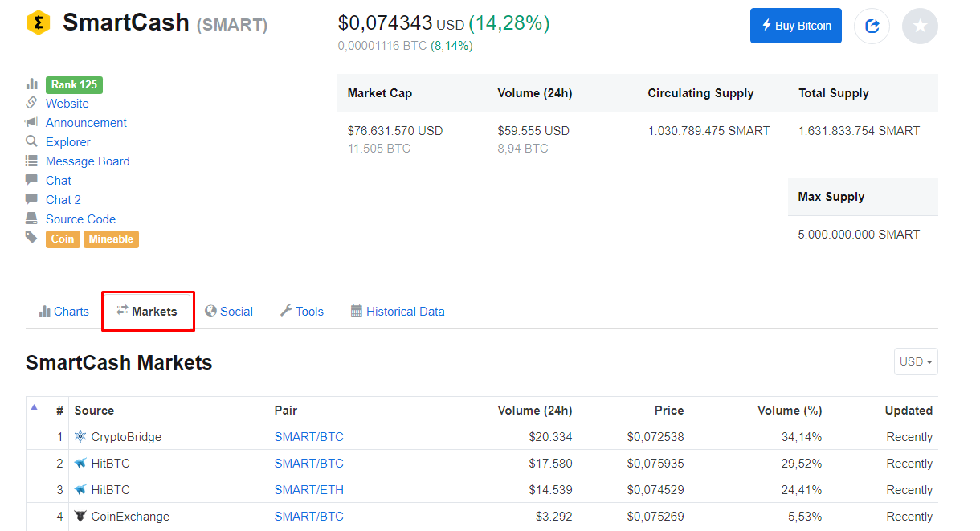Click the SmartCash Markets heading

[119, 363]
